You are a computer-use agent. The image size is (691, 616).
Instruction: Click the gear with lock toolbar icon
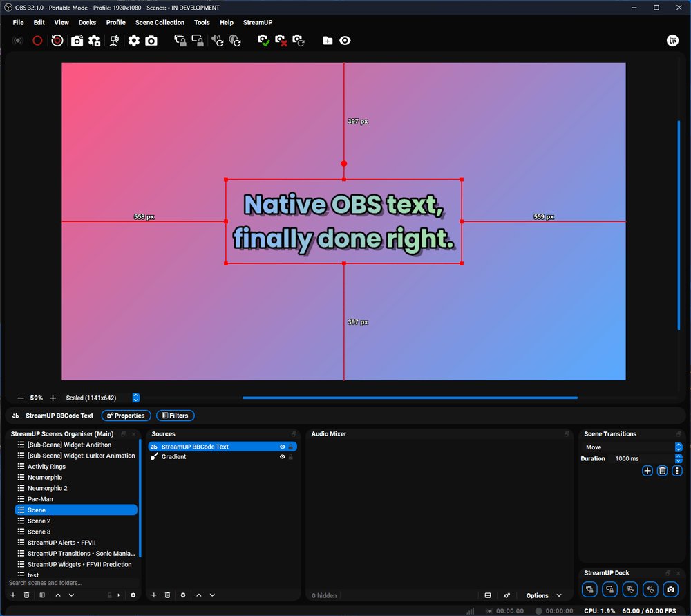pyautogui.click(x=94, y=41)
